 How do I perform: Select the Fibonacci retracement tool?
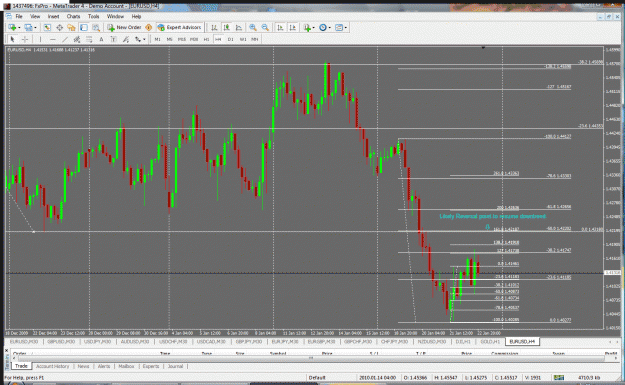point(89,39)
